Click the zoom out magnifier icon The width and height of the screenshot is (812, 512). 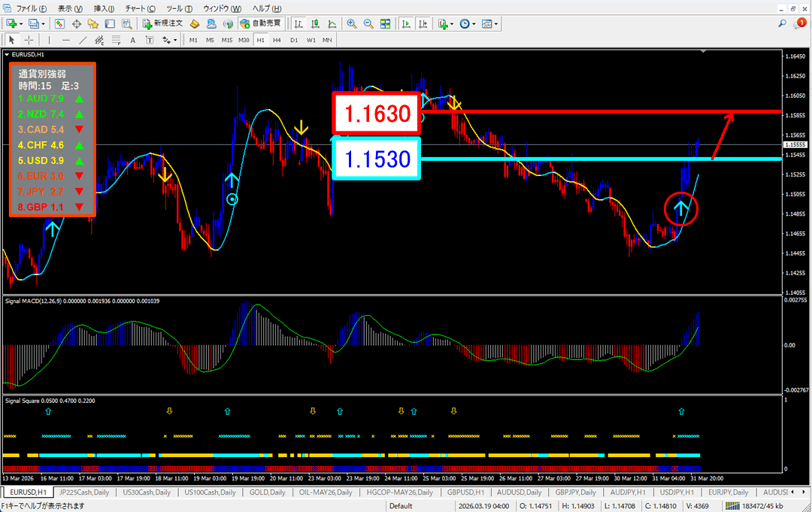[368, 24]
